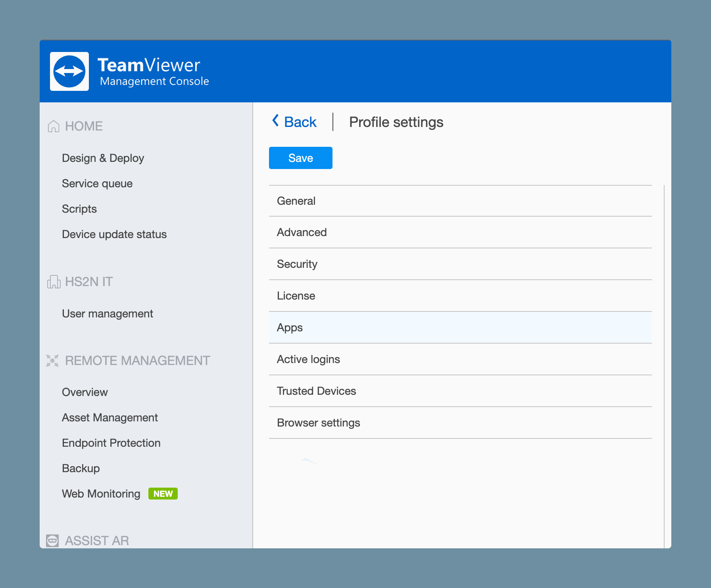
Task: Click the REMOTE MANAGEMENT section header
Action: tap(137, 361)
